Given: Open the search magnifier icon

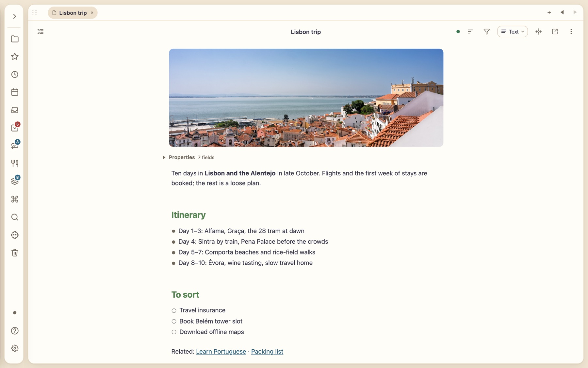Looking at the screenshot, I should [x=15, y=217].
